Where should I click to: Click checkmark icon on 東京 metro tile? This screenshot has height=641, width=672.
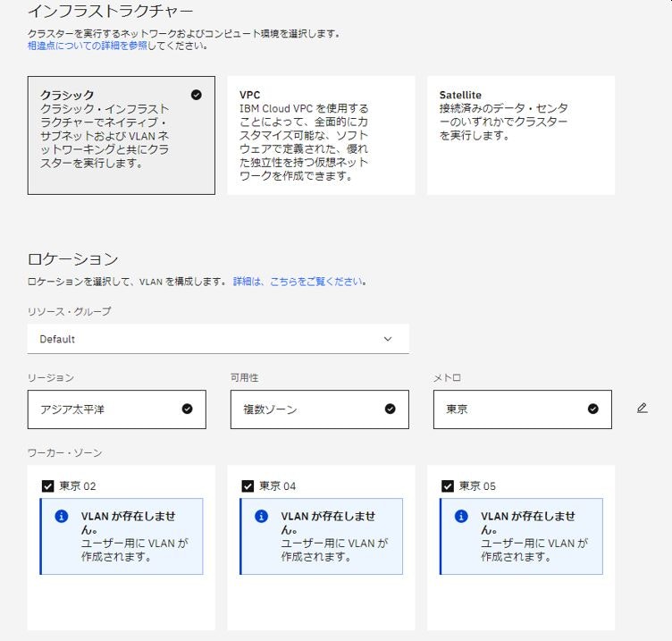coord(592,409)
